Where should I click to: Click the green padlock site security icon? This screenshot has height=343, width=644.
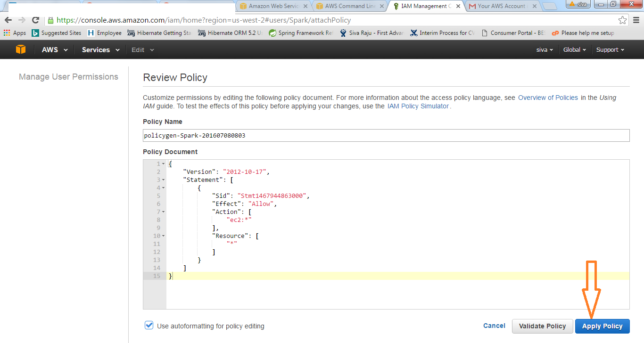(50, 20)
